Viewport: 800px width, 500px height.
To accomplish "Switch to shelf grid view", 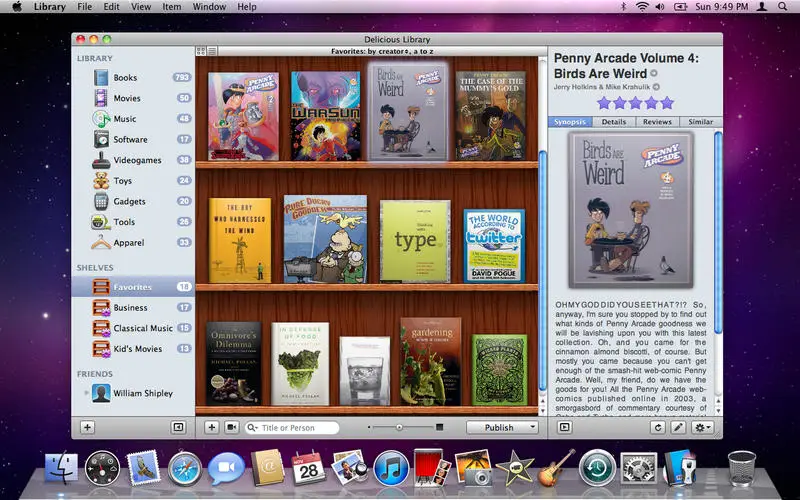I will click(x=201, y=51).
